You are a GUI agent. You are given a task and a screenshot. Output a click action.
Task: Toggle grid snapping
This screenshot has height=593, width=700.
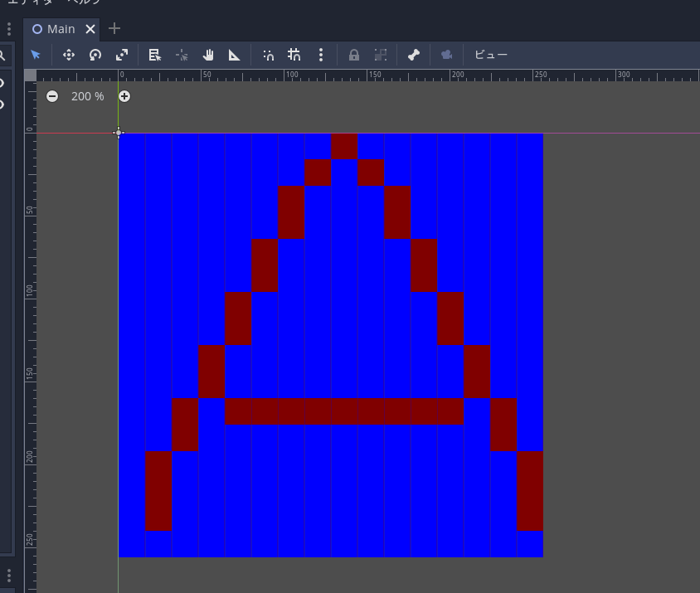coord(294,55)
